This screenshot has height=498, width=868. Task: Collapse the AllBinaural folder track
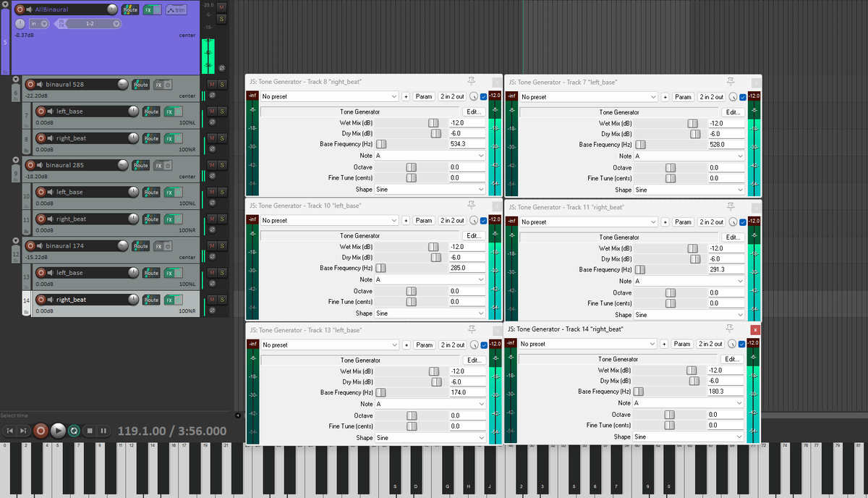[x=6, y=4]
